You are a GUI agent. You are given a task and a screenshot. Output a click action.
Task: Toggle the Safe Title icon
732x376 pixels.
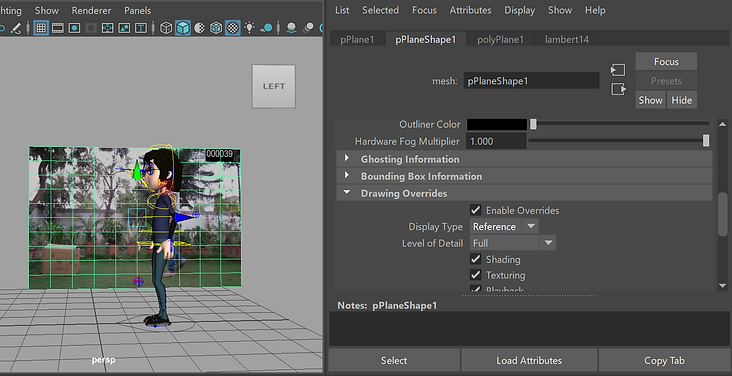coord(141,28)
